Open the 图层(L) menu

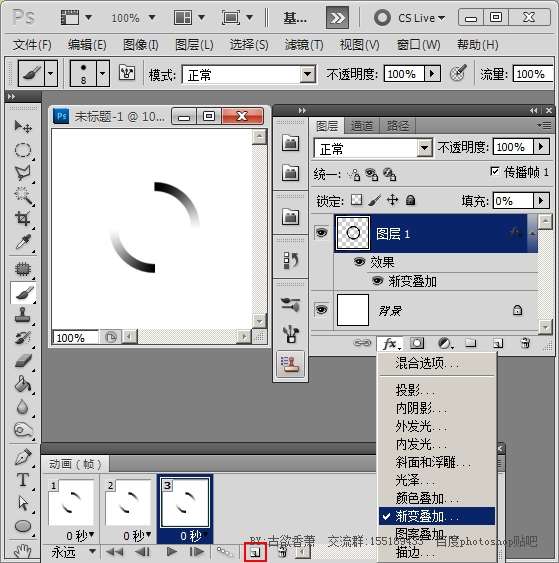click(x=194, y=45)
